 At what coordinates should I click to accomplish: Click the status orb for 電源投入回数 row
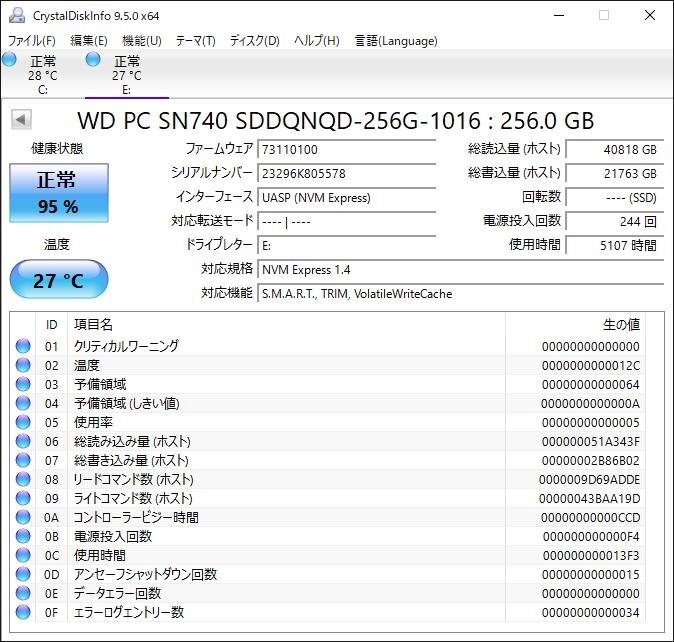pos(23,537)
